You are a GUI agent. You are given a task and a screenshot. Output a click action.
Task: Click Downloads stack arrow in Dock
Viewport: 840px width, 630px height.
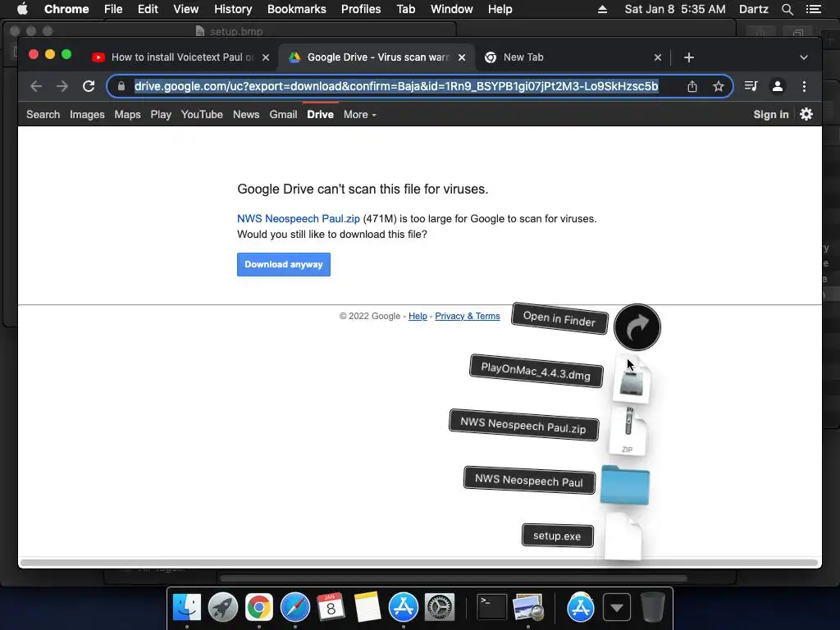click(617, 608)
